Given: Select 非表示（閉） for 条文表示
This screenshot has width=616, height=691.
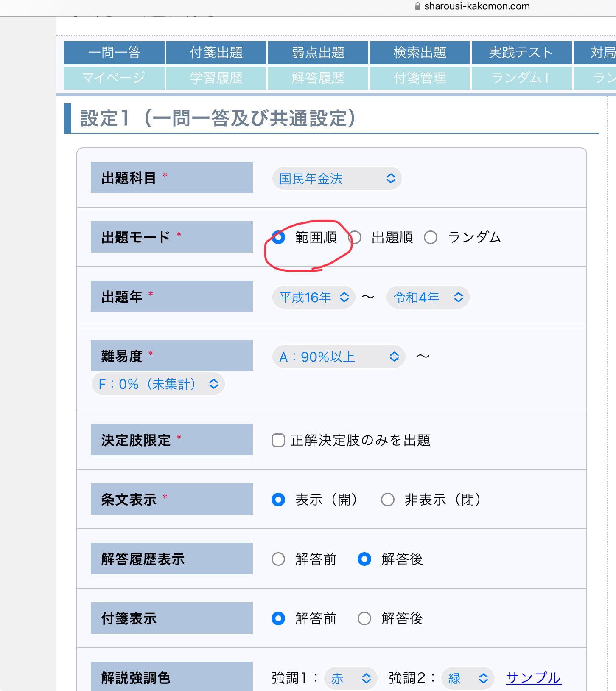Looking at the screenshot, I should (x=388, y=500).
